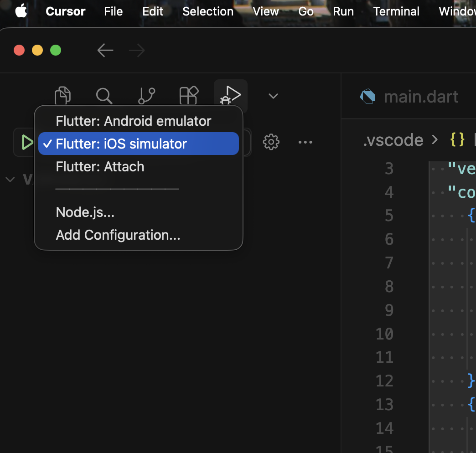Click the opening brace on line 5
Screen dimensions: 476x453
(x=471, y=216)
